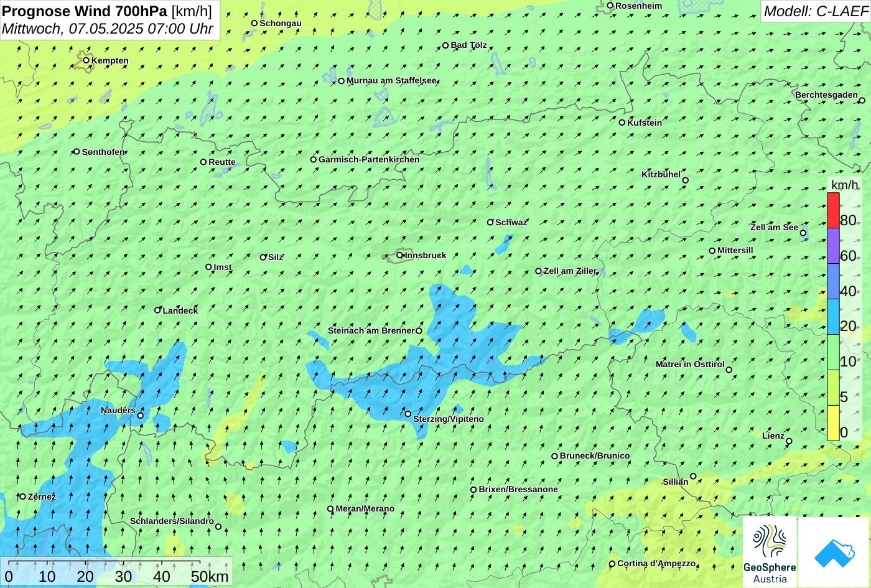871x588 pixels.
Task: Click the Cortina d'Ampezzo marker
Action: click(x=612, y=563)
